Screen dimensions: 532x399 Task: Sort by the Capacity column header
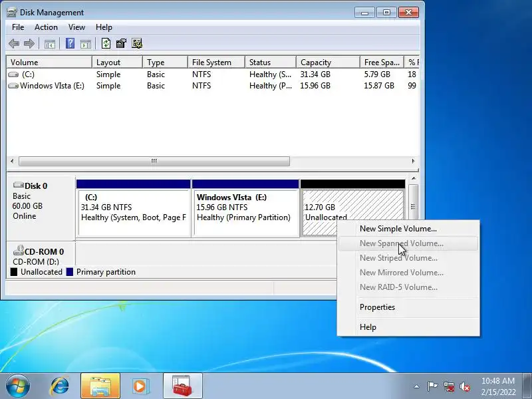[x=328, y=63]
